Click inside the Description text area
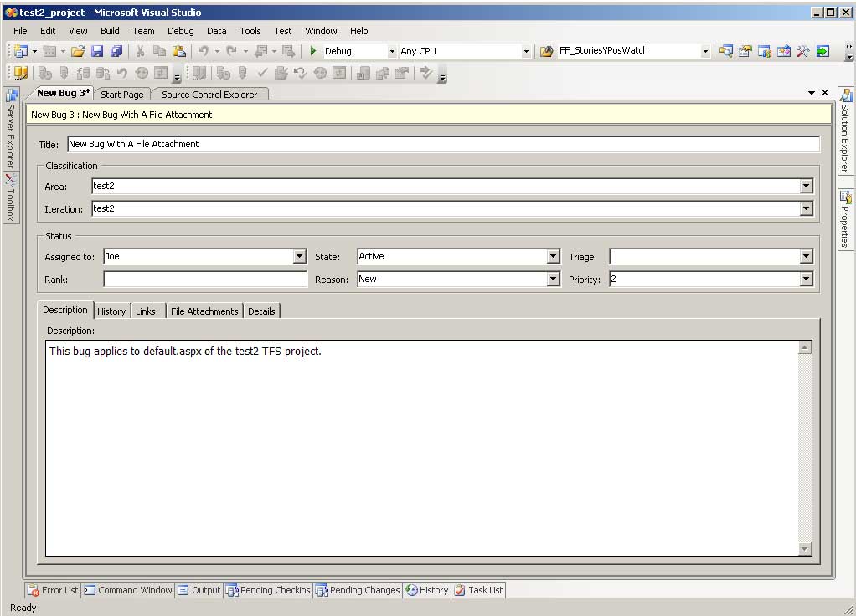This screenshot has width=856, height=616. 421,448
